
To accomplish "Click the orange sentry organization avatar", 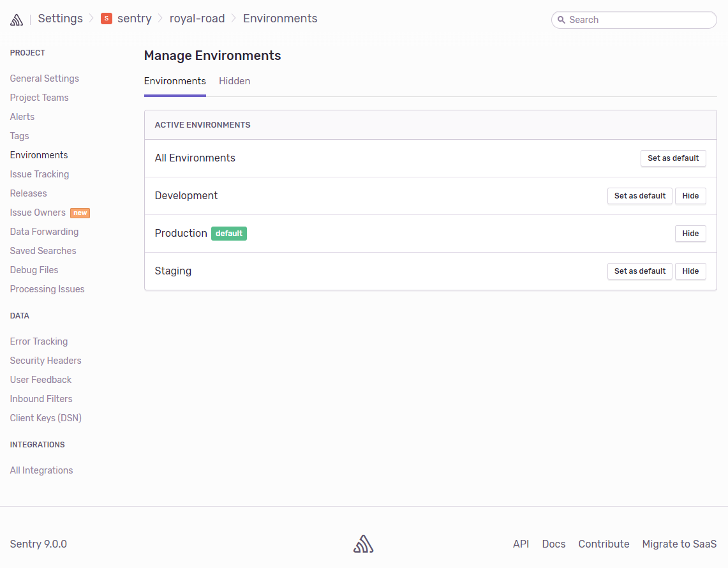I will point(107,19).
